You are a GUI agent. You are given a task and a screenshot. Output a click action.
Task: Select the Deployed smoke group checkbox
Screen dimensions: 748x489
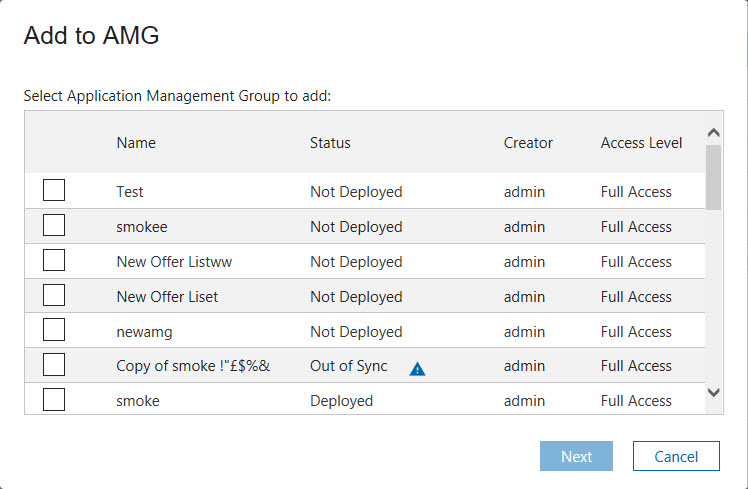click(x=54, y=400)
